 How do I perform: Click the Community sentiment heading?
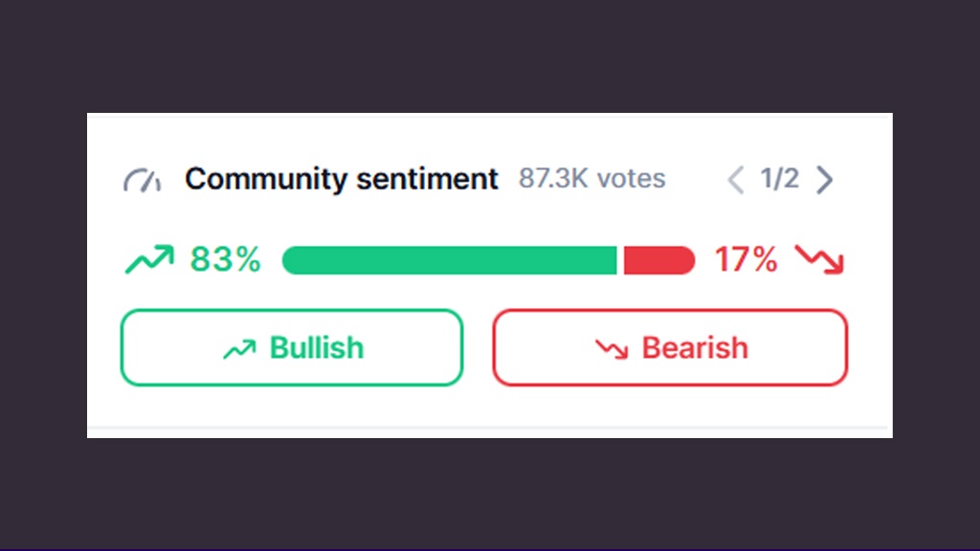342,179
